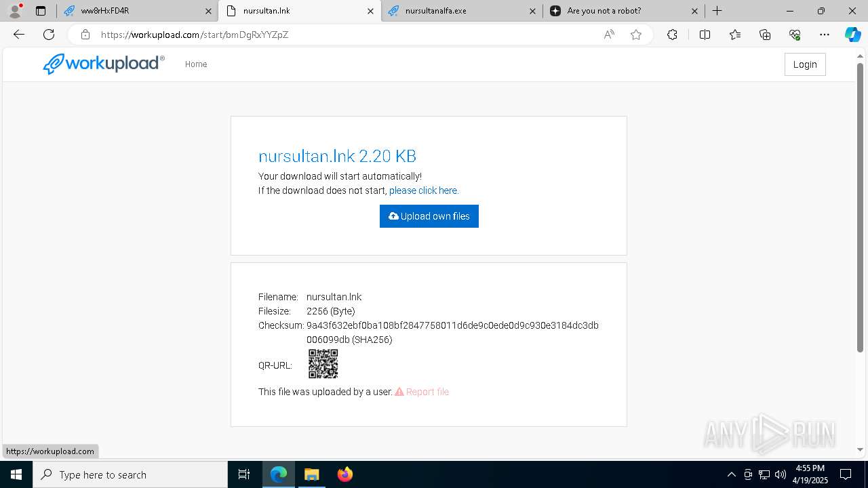Open the notification center icon
Viewport: 868px width, 488px height.
(x=846, y=474)
